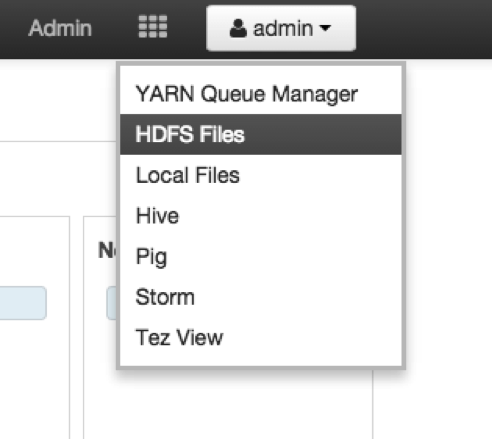Open the views grid icon menu
The image size is (493, 440).
153,27
